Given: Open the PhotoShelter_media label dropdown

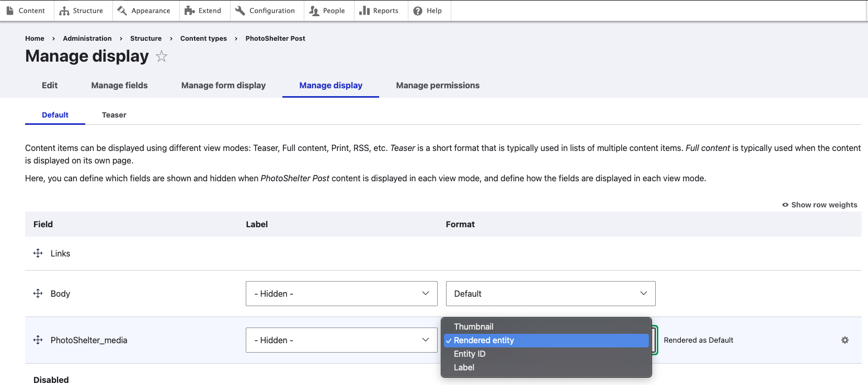Looking at the screenshot, I should 341,340.
